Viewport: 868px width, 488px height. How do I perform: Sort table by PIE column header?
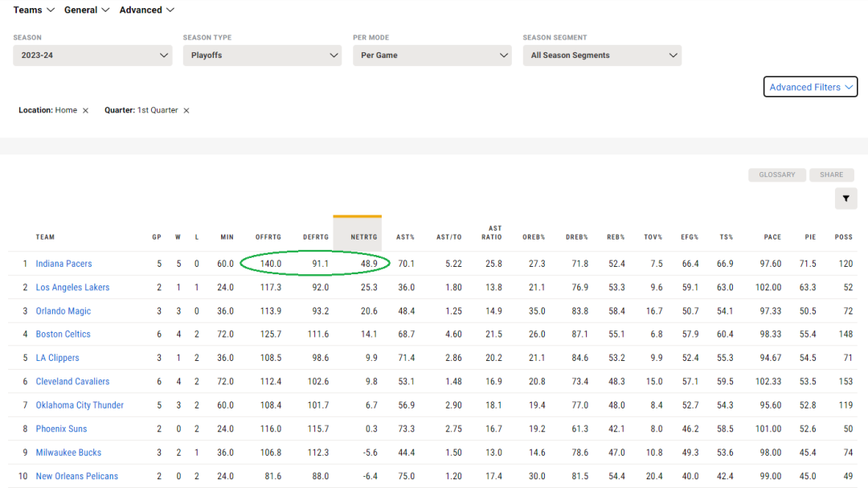pos(810,237)
